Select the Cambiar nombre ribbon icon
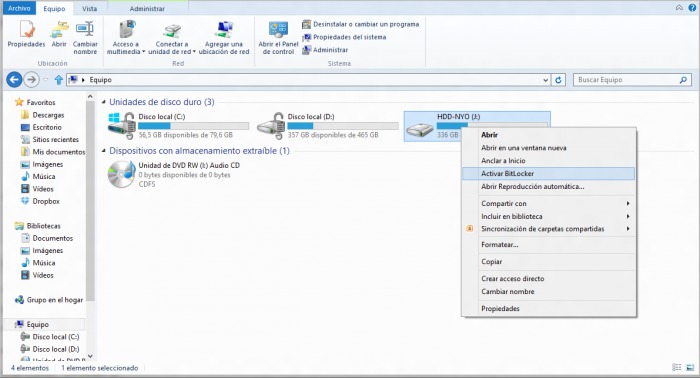The image size is (700, 378). (85, 37)
